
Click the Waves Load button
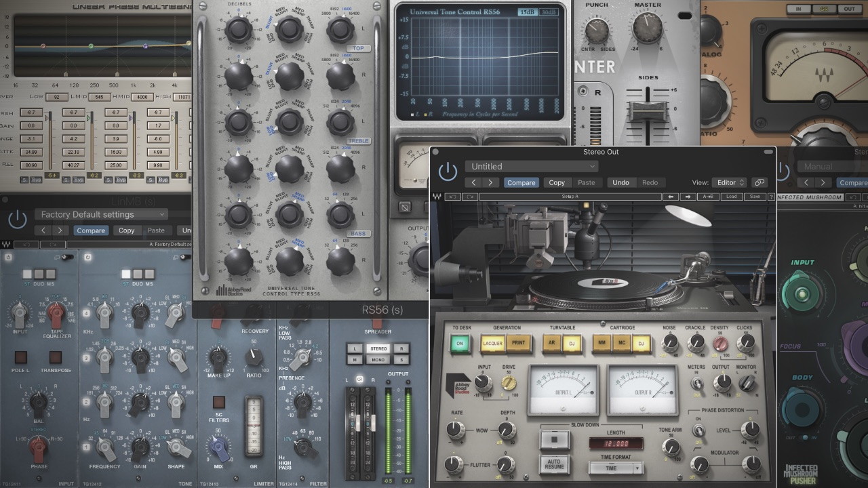731,197
